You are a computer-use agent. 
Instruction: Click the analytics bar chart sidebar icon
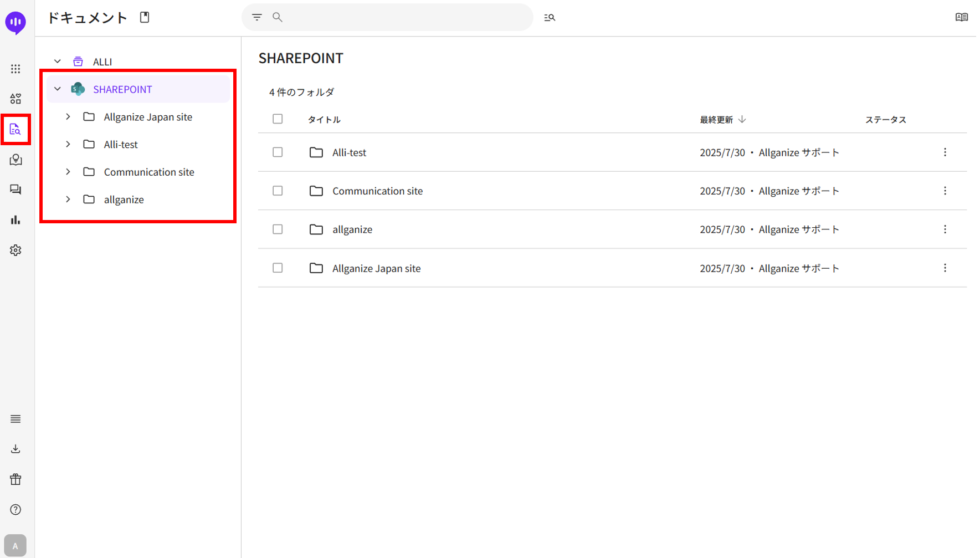point(16,220)
